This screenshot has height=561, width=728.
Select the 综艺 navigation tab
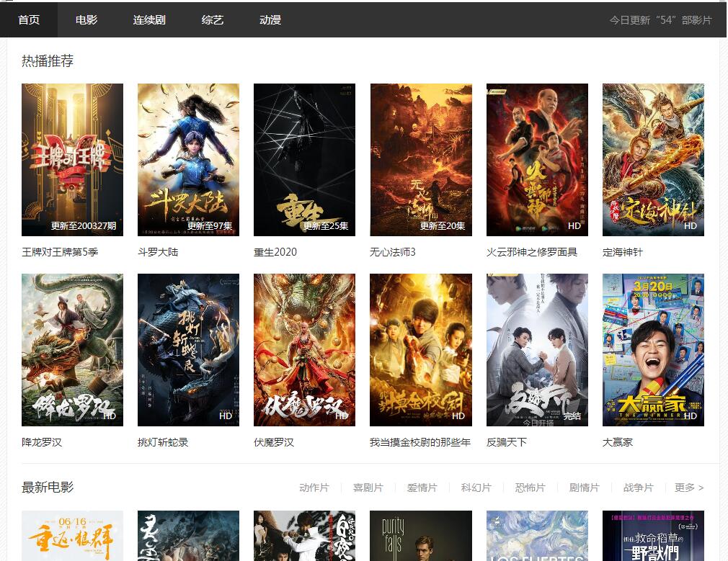point(213,19)
